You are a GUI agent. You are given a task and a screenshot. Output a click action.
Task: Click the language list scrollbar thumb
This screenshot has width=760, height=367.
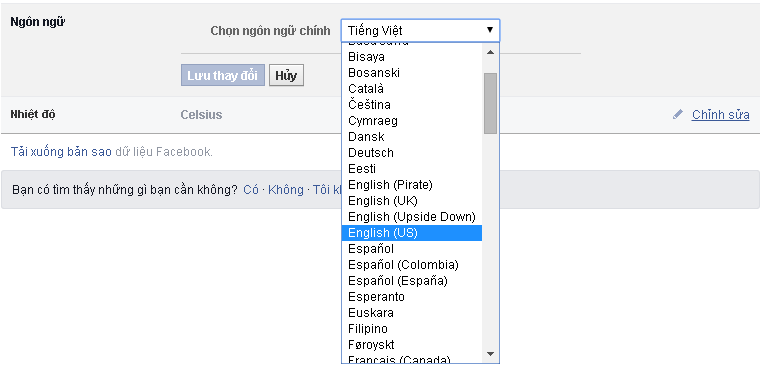[x=491, y=103]
